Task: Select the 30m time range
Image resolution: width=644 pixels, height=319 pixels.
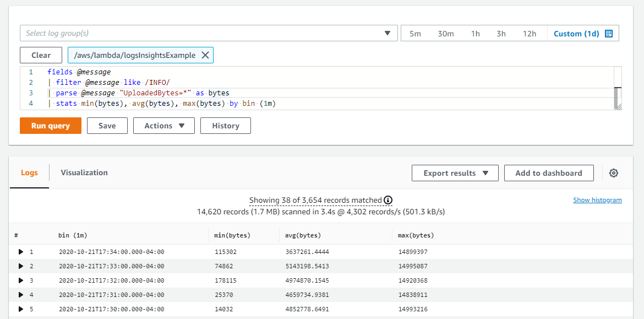Action: coord(446,34)
